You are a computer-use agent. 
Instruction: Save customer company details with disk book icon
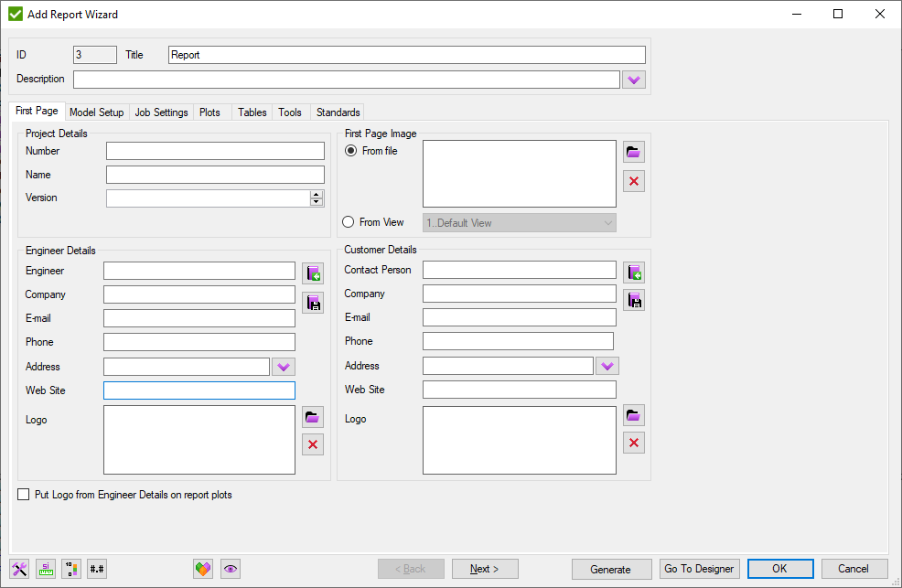click(x=634, y=299)
